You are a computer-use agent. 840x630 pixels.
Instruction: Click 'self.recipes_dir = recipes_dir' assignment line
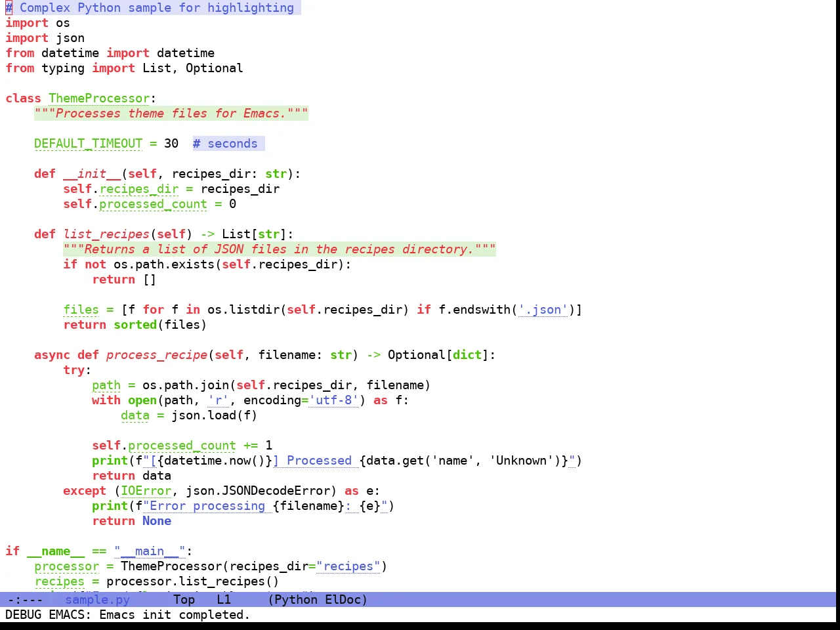(171, 189)
